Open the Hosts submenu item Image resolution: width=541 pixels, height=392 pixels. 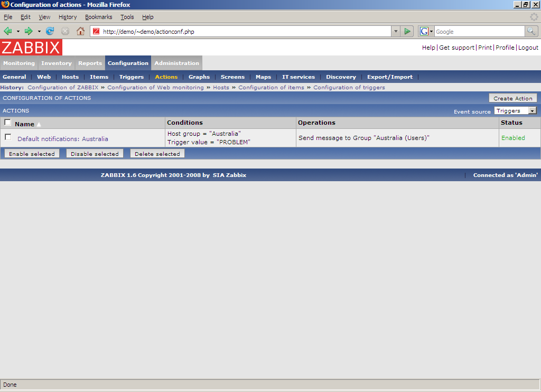click(x=70, y=77)
